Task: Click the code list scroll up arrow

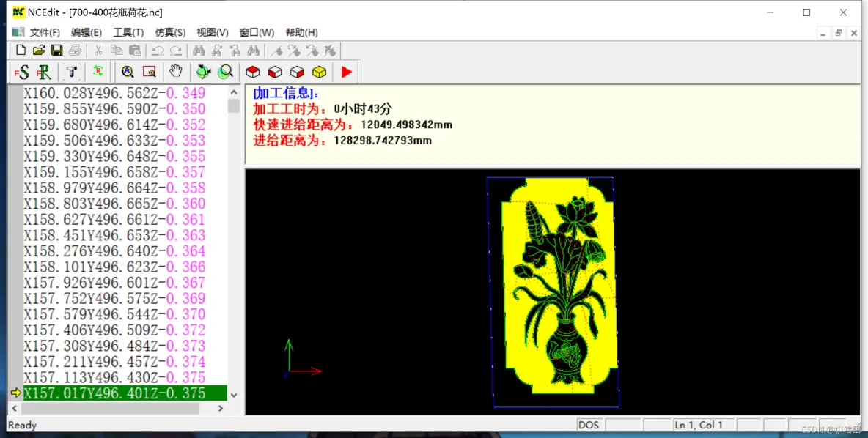Action: point(234,92)
